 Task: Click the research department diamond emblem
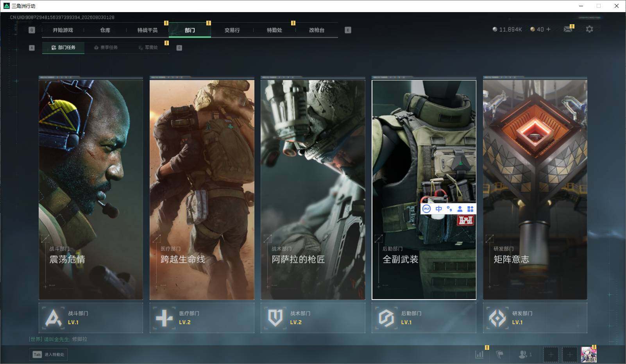(x=497, y=318)
